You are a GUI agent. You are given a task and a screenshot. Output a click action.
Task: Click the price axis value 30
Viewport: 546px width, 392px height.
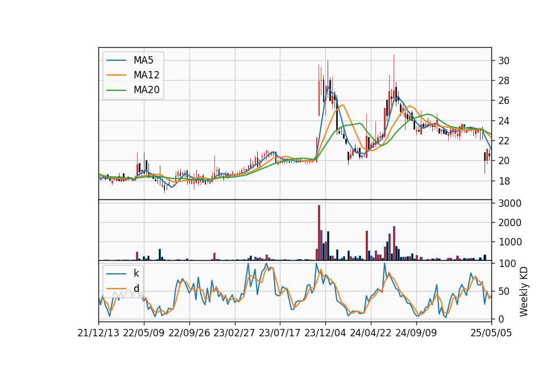(x=504, y=61)
